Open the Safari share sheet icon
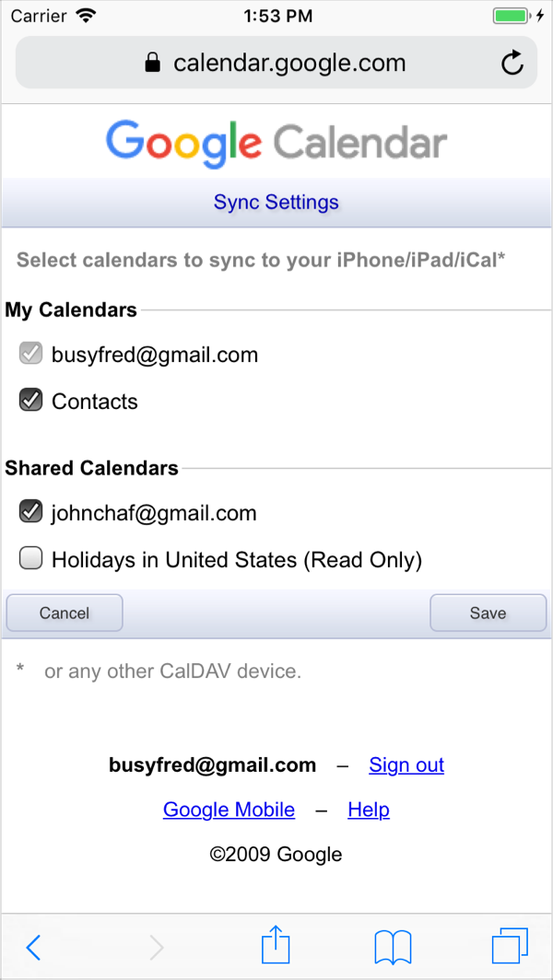Viewport: 553px width, 980px height. click(276, 946)
